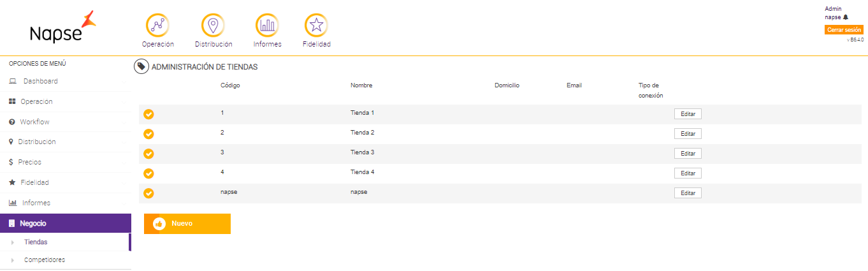Click Editar for Tienda 4
The height and width of the screenshot is (271, 868).
[688, 173]
